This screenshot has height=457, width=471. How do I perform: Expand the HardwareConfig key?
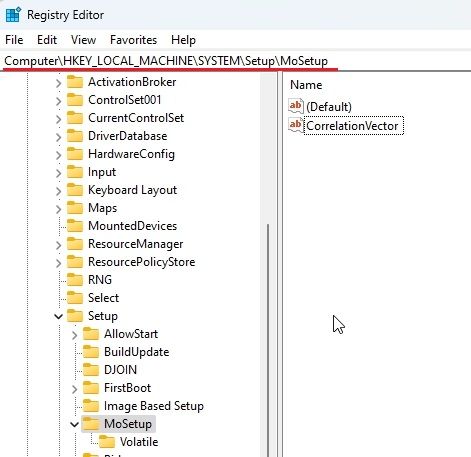point(58,154)
